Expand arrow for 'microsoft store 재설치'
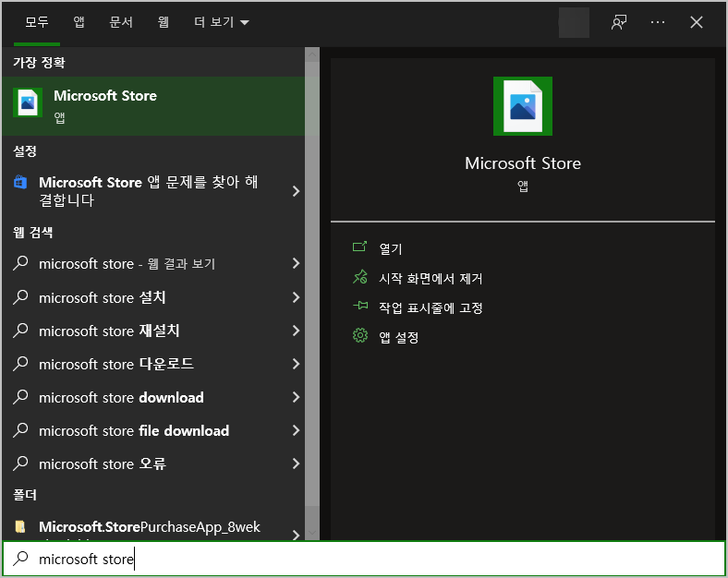Image resolution: width=728 pixels, height=578 pixels. [x=296, y=331]
